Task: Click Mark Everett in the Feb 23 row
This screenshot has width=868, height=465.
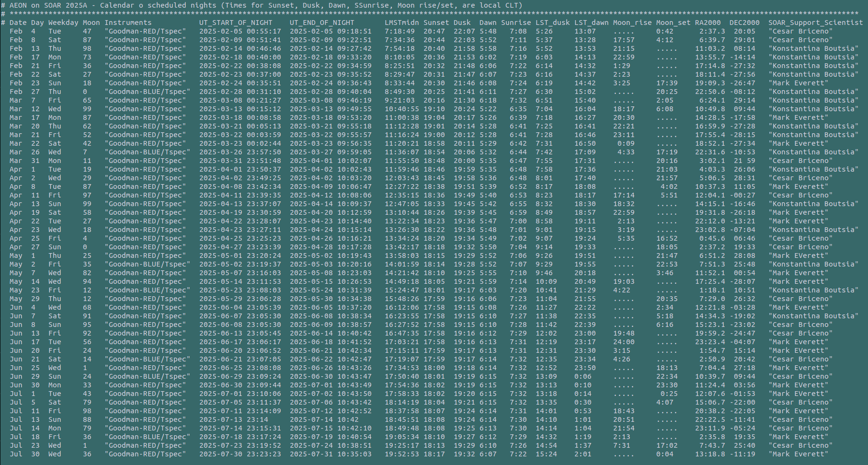Action: (x=799, y=83)
